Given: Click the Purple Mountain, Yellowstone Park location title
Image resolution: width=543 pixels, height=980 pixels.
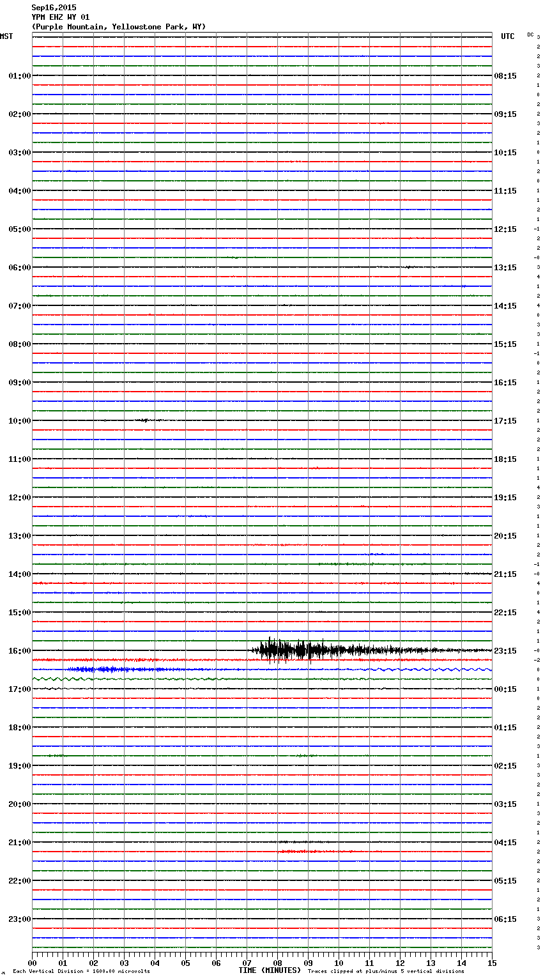Looking at the screenshot, I should [x=119, y=27].
